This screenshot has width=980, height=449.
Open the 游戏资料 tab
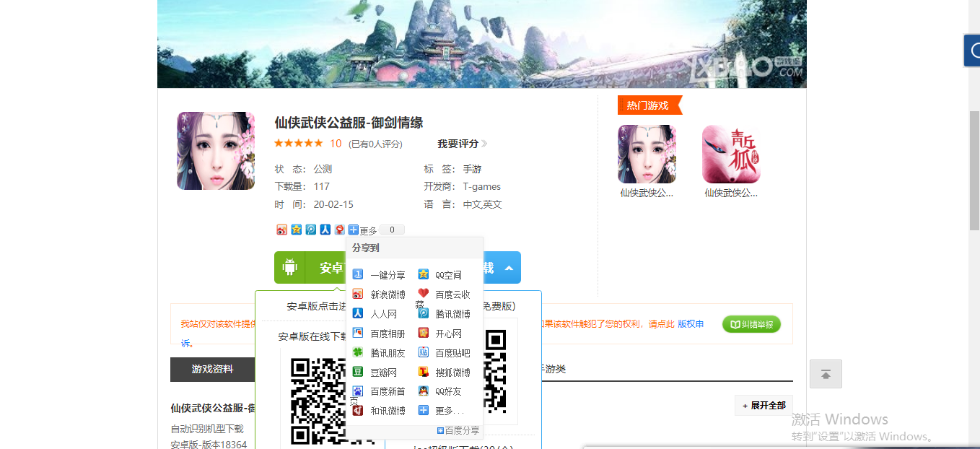click(212, 369)
